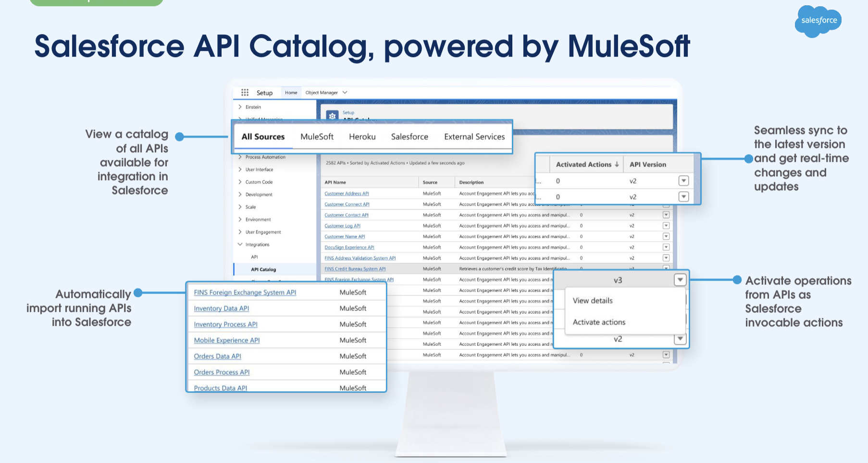Click the Setup gear icon in page header

[332, 116]
